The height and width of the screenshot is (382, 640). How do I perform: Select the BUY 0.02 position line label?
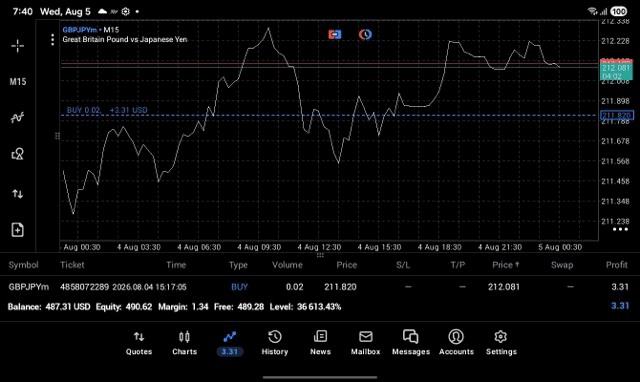coord(107,110)
